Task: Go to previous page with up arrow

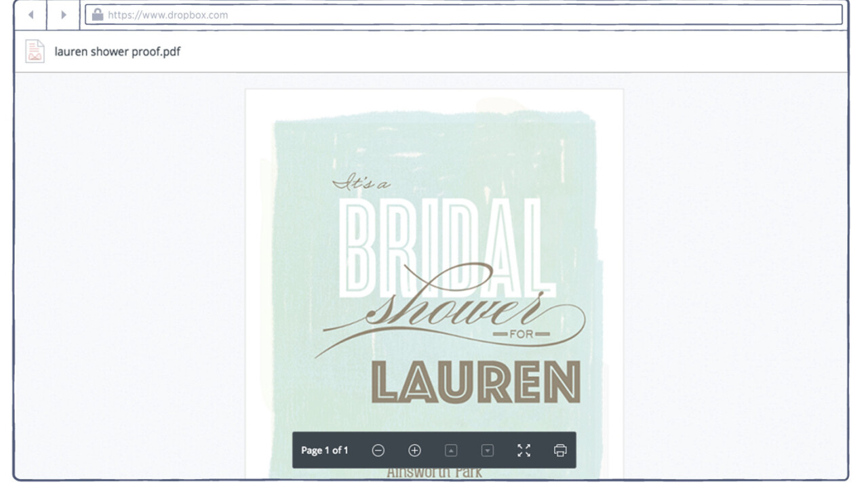Action: [451, 450]
